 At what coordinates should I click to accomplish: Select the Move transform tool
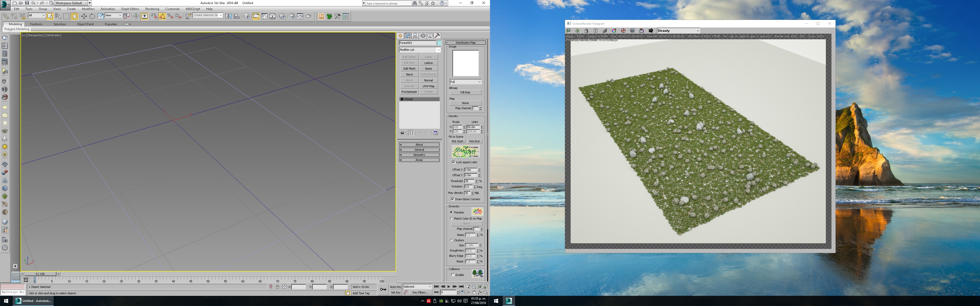[x=84, y=16]
